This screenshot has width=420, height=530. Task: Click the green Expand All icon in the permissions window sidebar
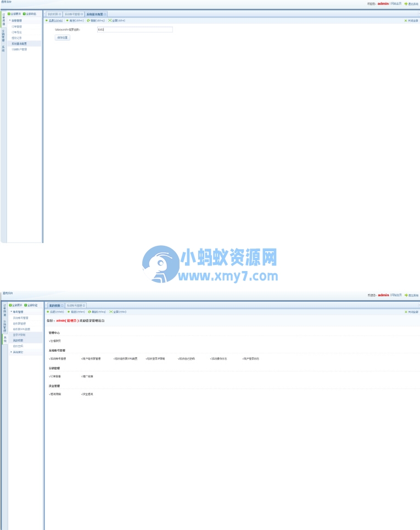coord(10,305)
